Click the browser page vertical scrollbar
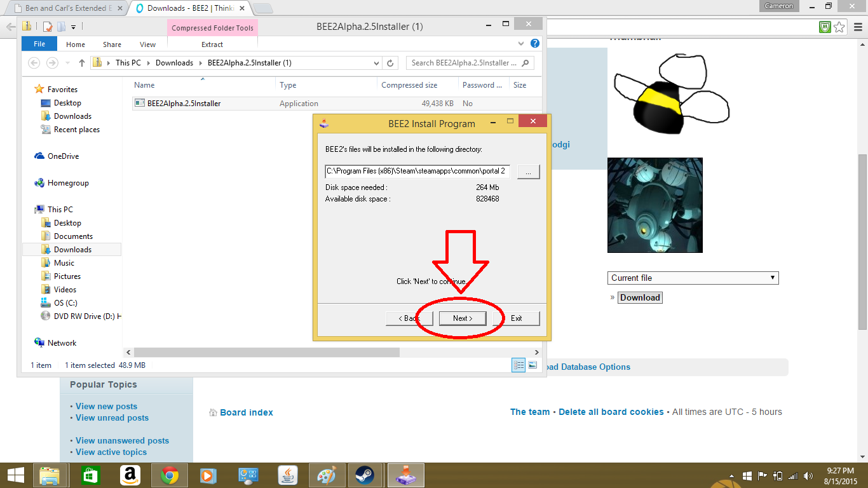Viewport: 868px width, 488px height. pyautogui.click(x=862, y=241)
